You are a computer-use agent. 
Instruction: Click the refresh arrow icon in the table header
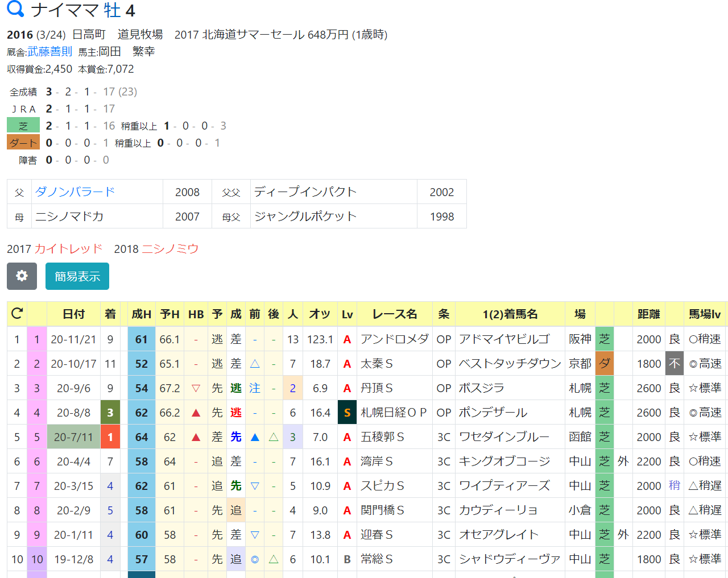[17, 314]
